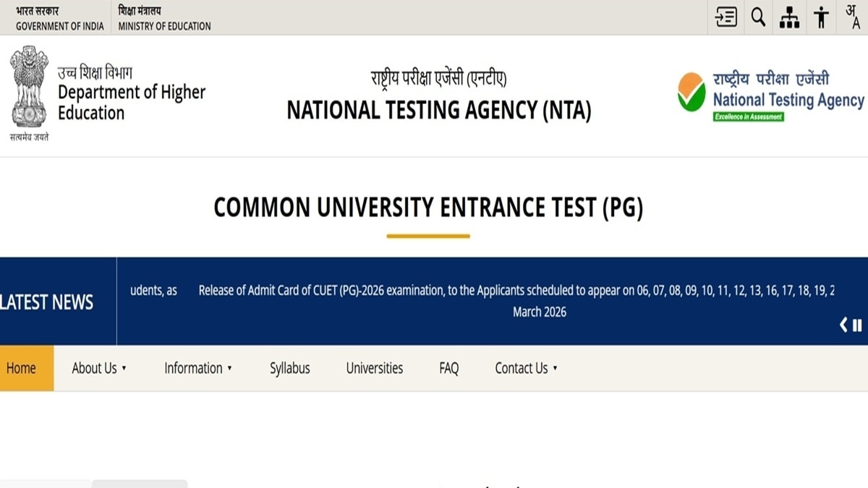868x488 pixels.
Task: Open the sitemap icon
Action: coord(788,17)
